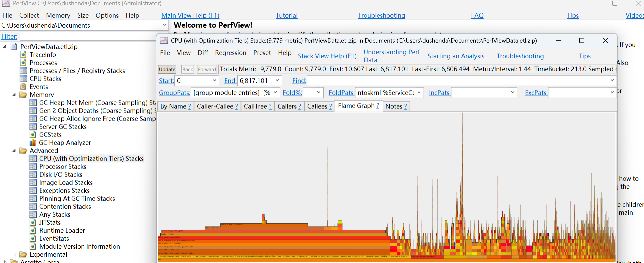
Task: Open the Fold% dropdown arrow
Action: point(318,93)
